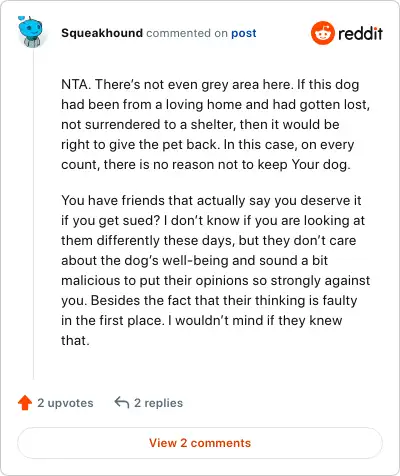Click the final word "that." in comment

pyautogui.click(x=75, y=340)
